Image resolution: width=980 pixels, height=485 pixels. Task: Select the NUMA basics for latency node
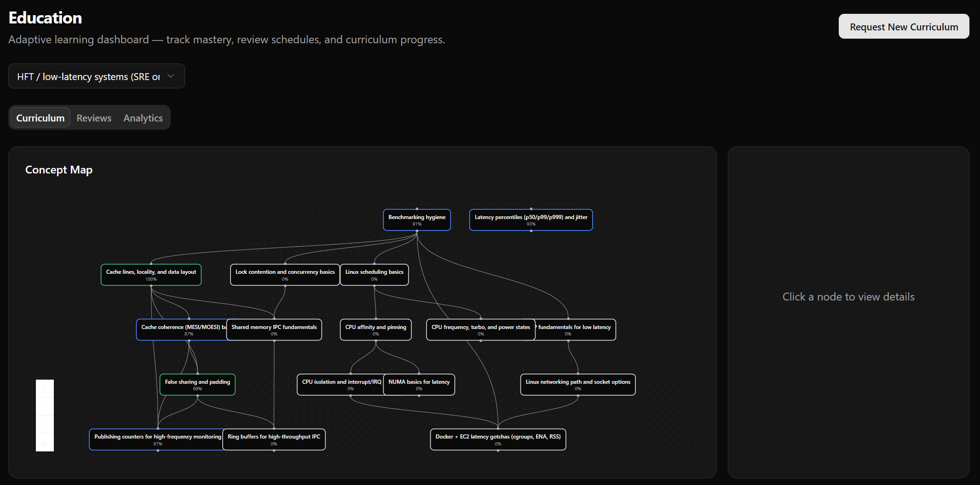click(x=419, y=385)
